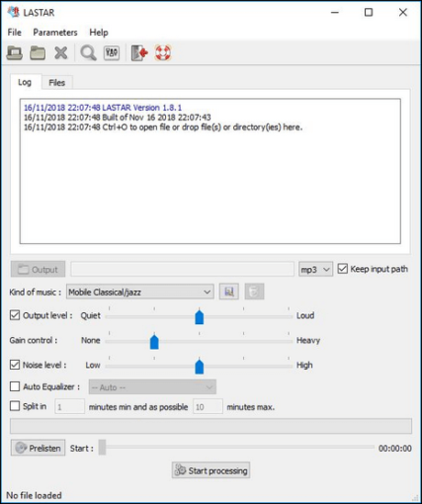Switch to the Files tab
Screen dimensions: 422x504
click(56, 82)
